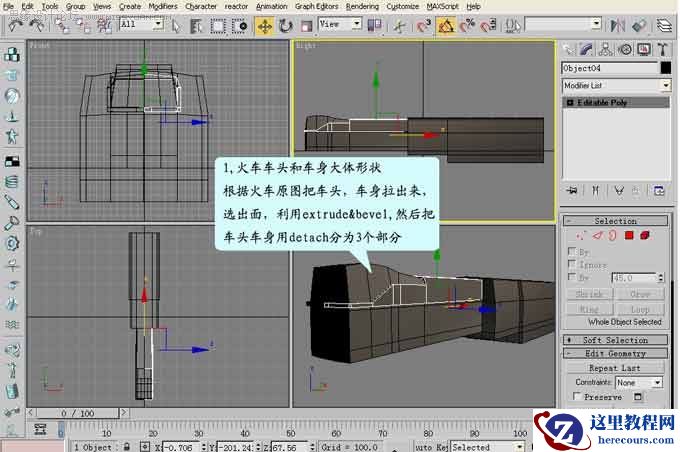Select Polygon sub-object level icon
The width and height of the screenshot is (680, 452).
629,236
